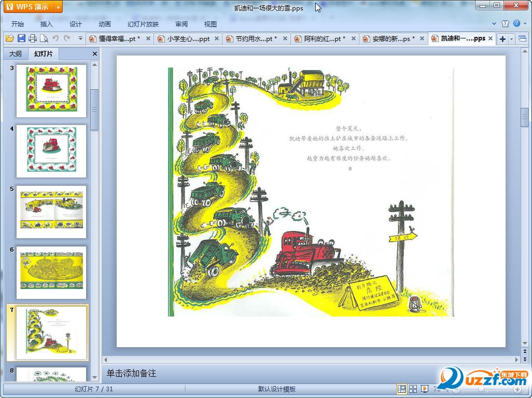The height and width of the screenshot is (398, 532).
Task: Click the slide text block on the canvas
Action: [349, 148]
